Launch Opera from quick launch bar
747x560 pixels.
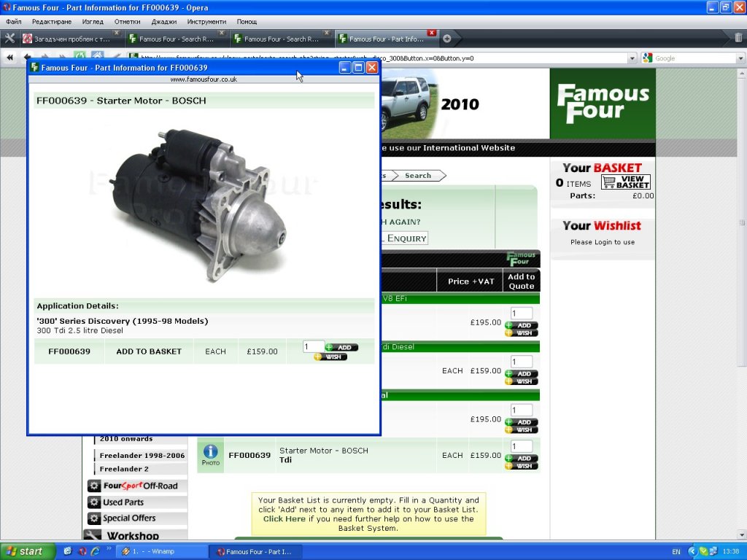tap(82, 551)
